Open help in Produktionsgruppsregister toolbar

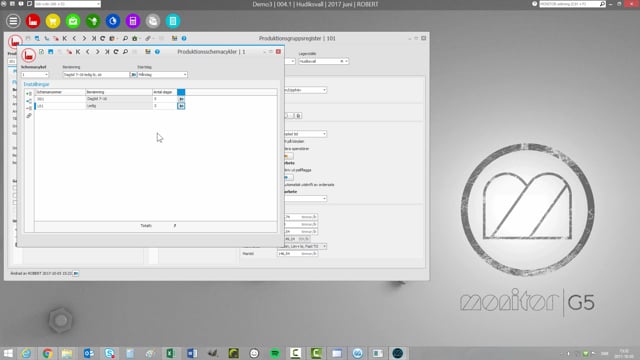click(184, 38)
